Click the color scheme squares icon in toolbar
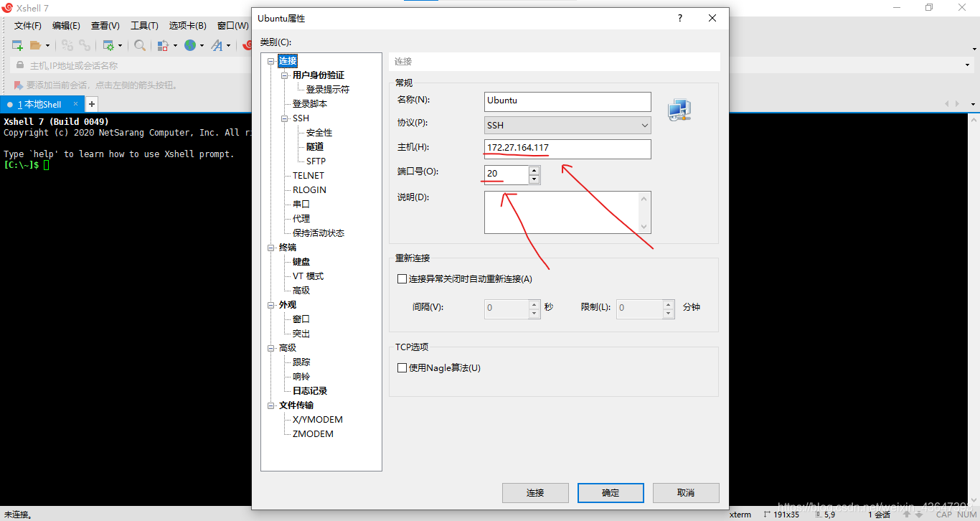 coord(163,45)
